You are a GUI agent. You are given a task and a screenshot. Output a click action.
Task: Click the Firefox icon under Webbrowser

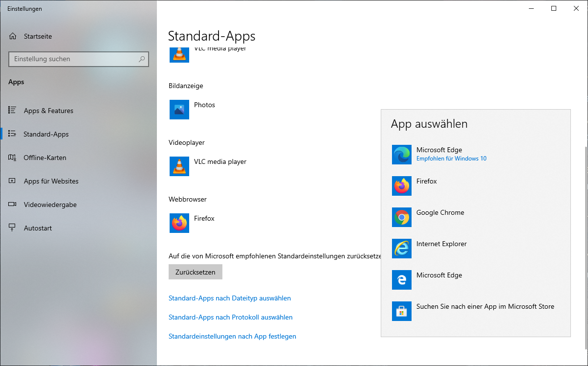pos(179,223)
